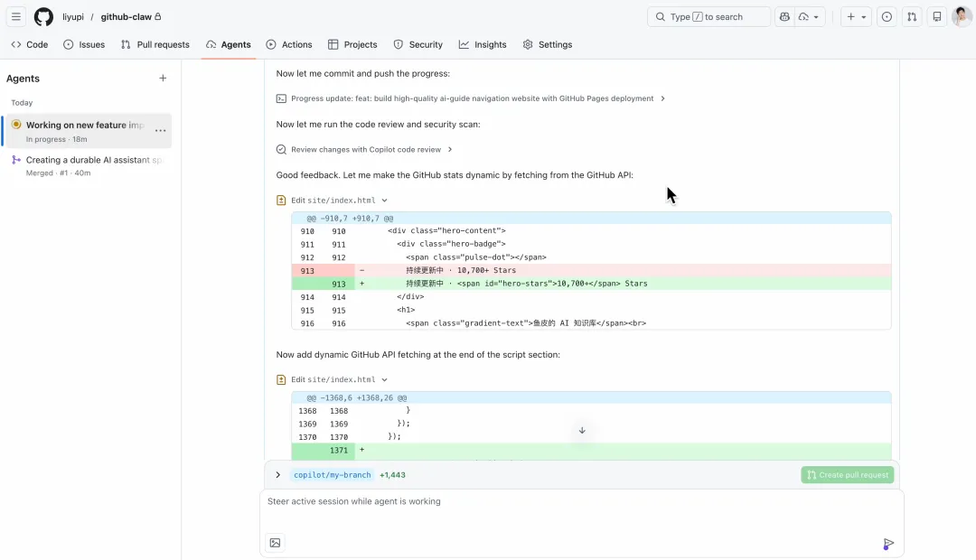Open the issues icon in top bar
This screenshot has height=560, width=976.
click(x=887, y=16)
